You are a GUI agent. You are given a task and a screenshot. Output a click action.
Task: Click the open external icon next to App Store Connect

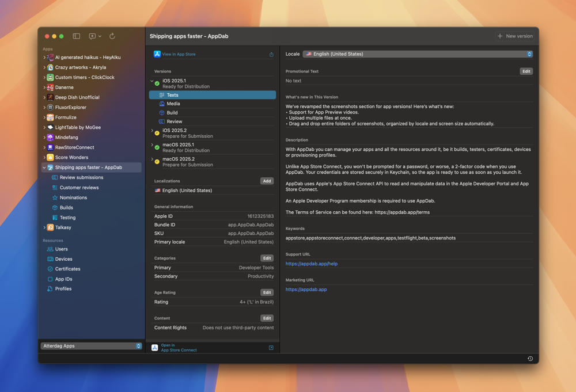coord(271,348)
